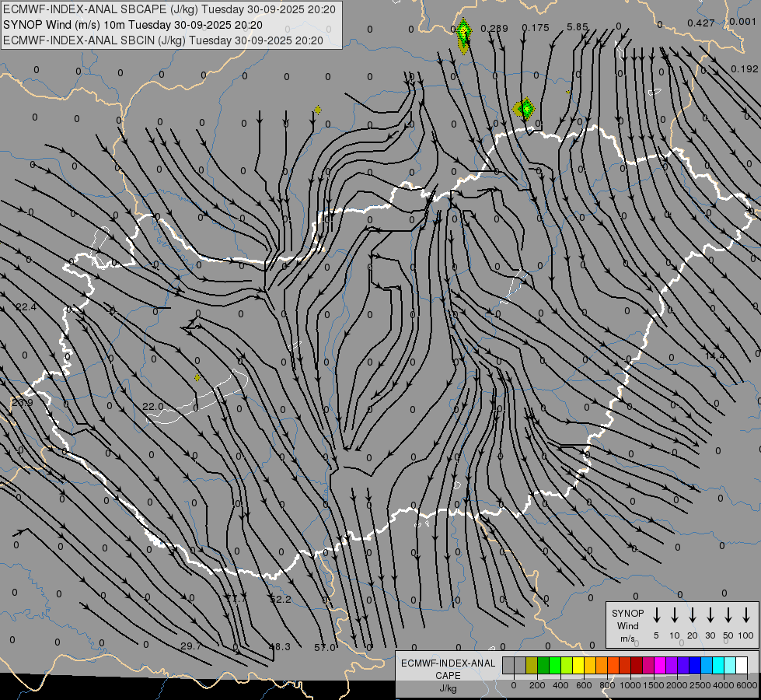This screenshot has height=700, width=761.
Task: Click the 57.0 value at the bottom
Action: tap(325, 647)
